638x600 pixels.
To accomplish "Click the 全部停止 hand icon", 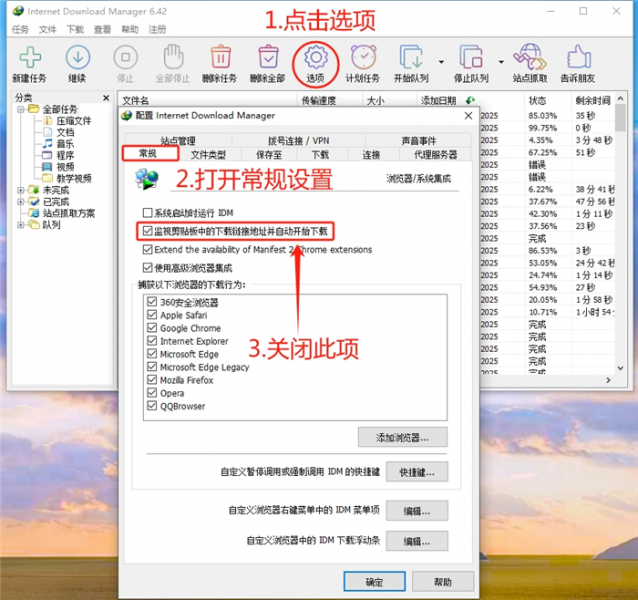I will click(x=173, y=57).
